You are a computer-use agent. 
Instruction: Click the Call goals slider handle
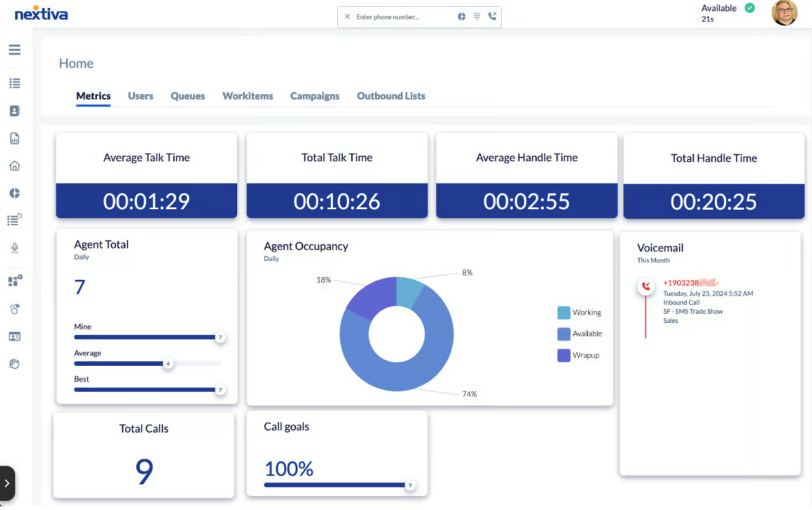click(410, 485)
